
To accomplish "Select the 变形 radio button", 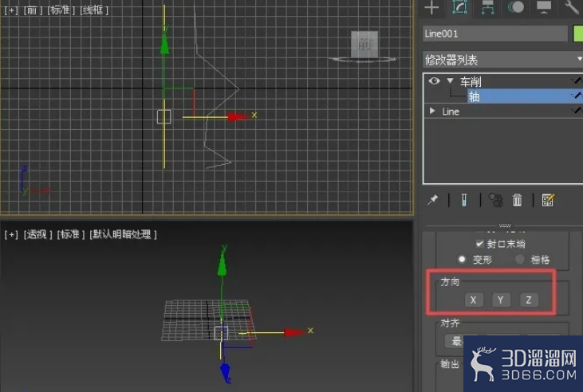I will pyautogui.click(x=462, y=259).
